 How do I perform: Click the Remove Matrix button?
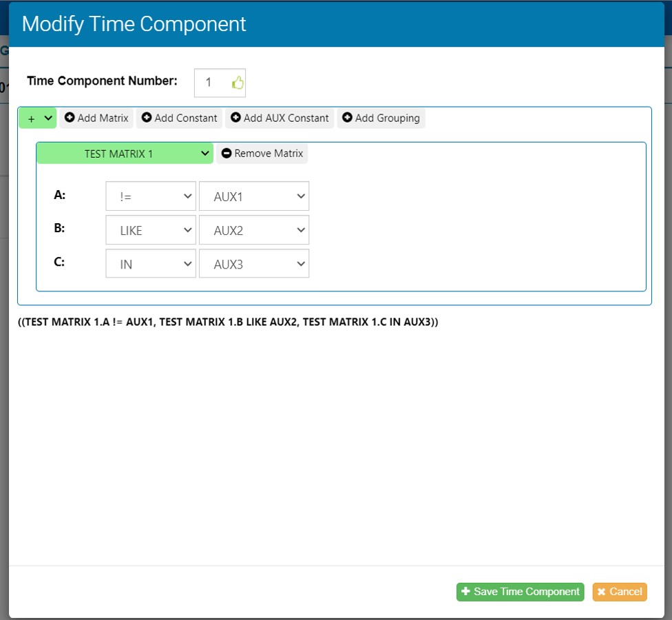coord(262,153)
